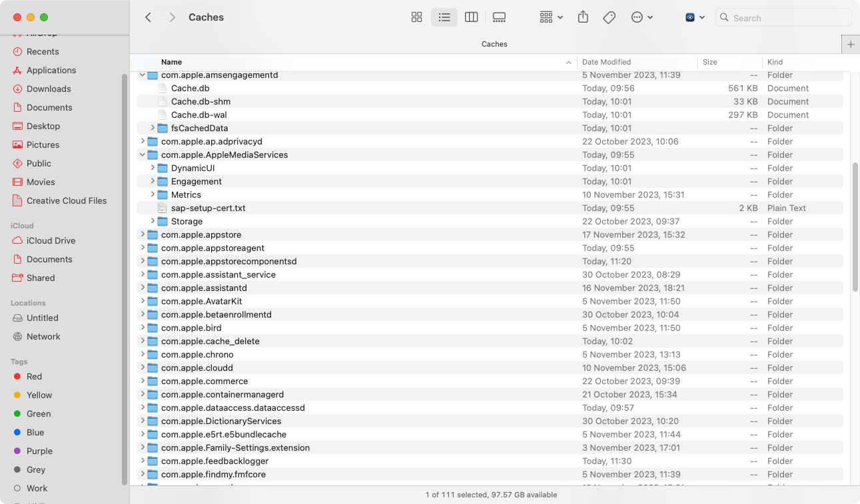Expand the com.apple.ap.adprivacyd folder
Viewport: 860px width, 504px height.
click(142, 141)
